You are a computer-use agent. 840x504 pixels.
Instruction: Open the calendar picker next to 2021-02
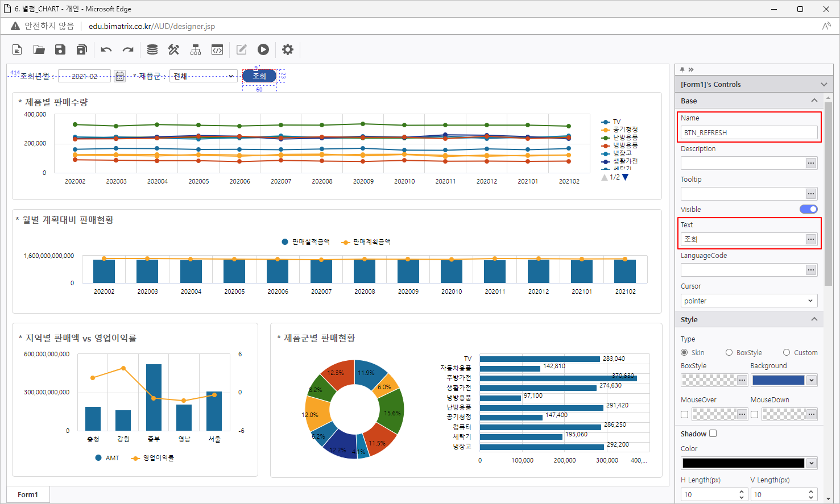119,76
